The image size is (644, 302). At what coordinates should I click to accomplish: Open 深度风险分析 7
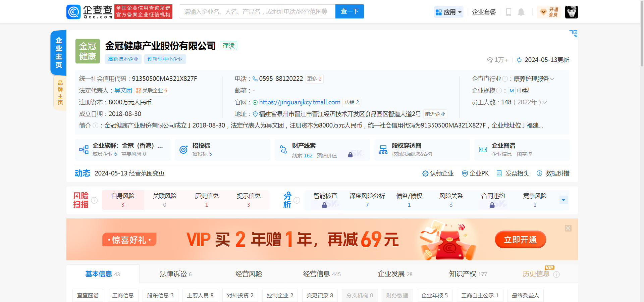(x=367, y=200)
